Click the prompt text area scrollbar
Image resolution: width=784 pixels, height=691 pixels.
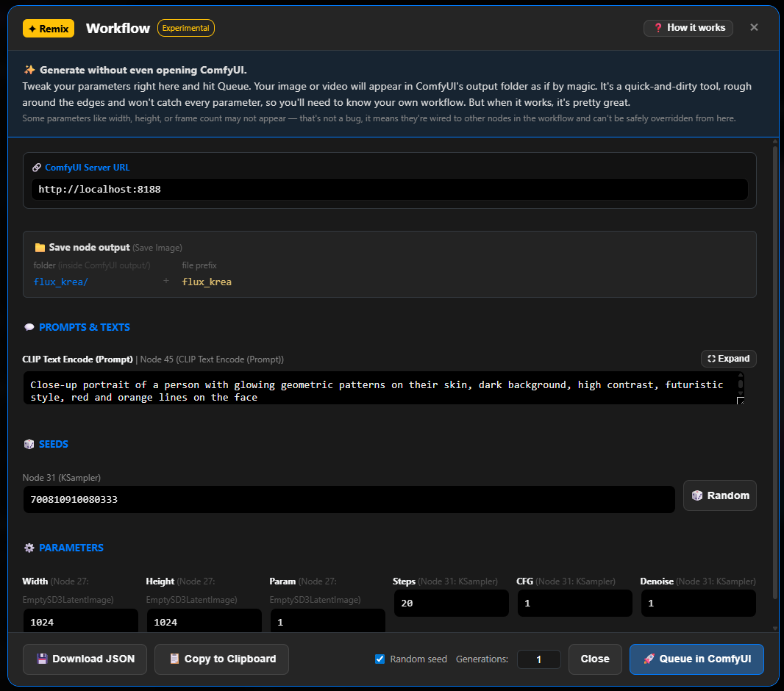(x=741, y=384)
